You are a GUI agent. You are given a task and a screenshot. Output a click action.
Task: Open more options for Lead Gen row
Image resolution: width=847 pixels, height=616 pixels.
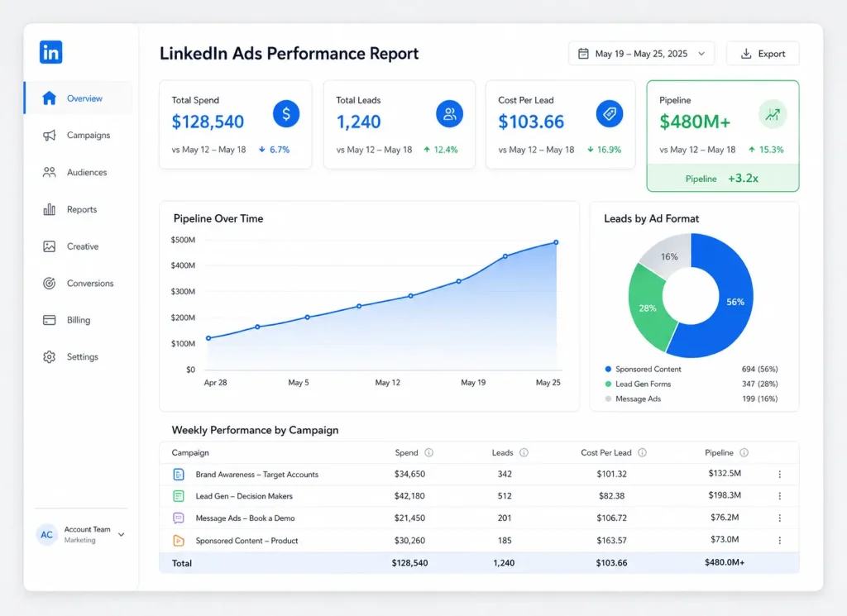click(x=779, y=495)
